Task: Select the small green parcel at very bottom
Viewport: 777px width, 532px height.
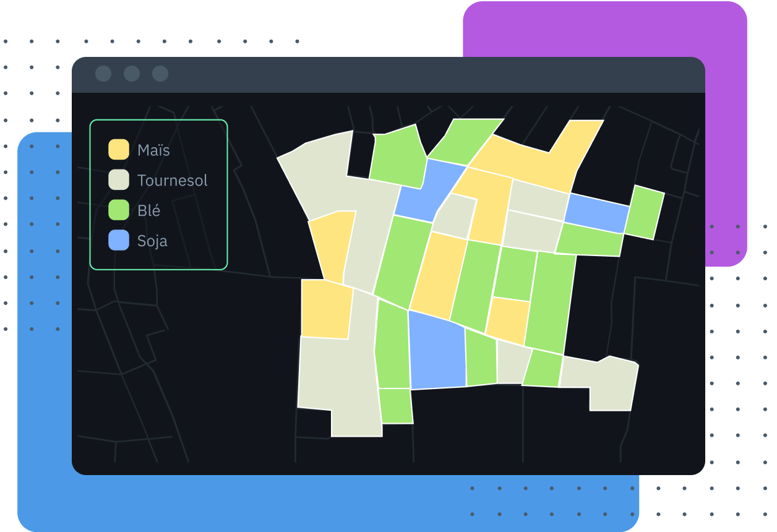Action: pyautogui.click(x=396, y=406)
